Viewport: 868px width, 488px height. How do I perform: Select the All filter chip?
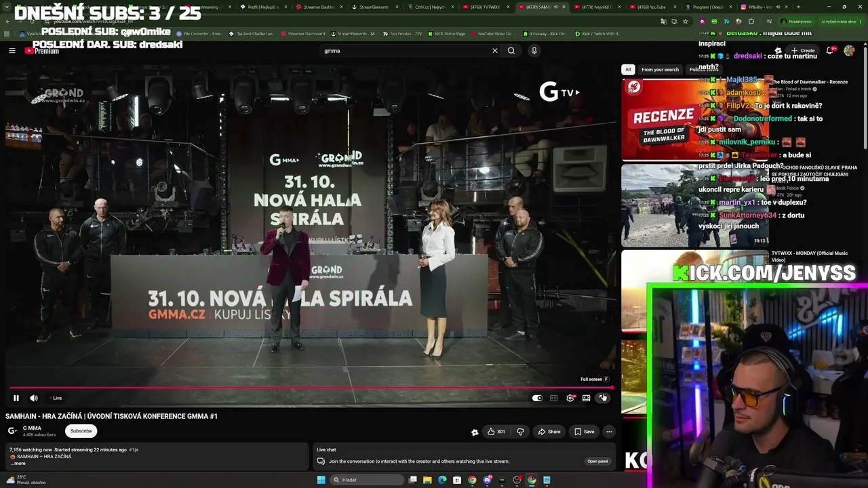(x=628, y=69)
